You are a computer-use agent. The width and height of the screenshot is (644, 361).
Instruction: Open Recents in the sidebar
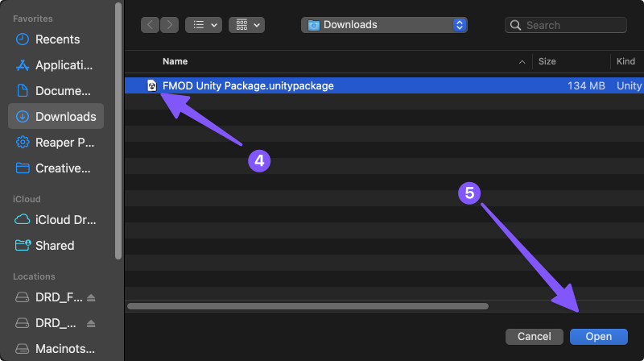(x=56, y=39)
